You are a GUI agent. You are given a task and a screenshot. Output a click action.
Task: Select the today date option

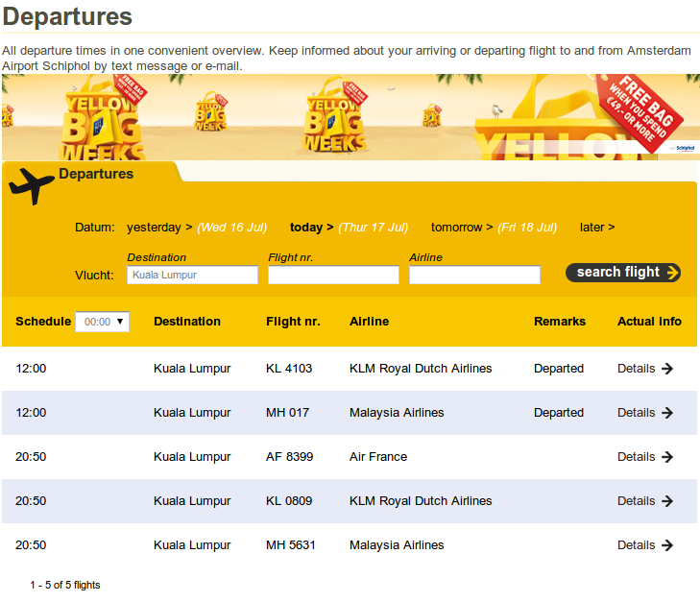pyautogui.click(x=312, y=228)
